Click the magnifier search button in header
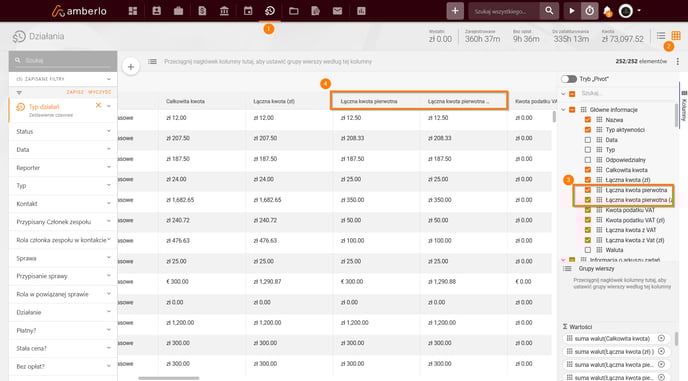Image resolution: width=688 pixels, height=381 pixels. point(549,11)
